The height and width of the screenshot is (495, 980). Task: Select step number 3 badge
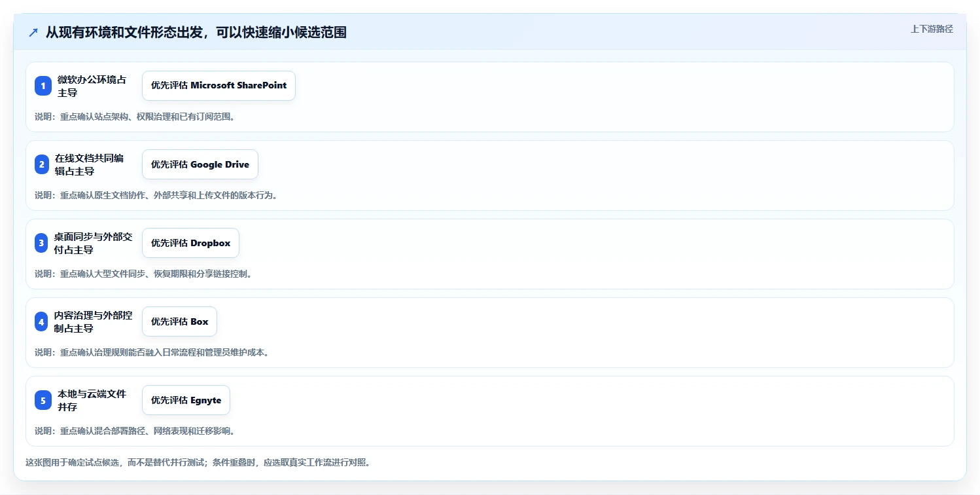(42, 243)
